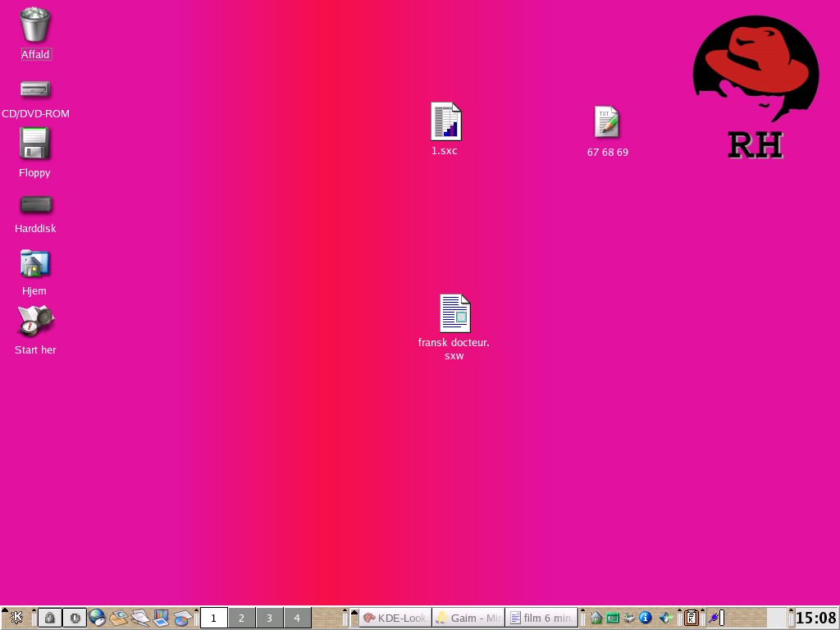Open the taskbar window list arrow button
The image size is (840, 630).
point(354,618)
